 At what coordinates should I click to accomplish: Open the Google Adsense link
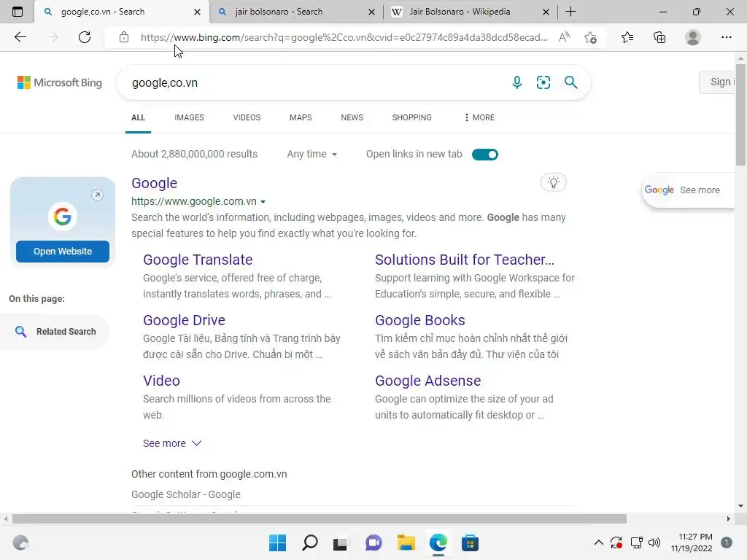click(427, 381)
